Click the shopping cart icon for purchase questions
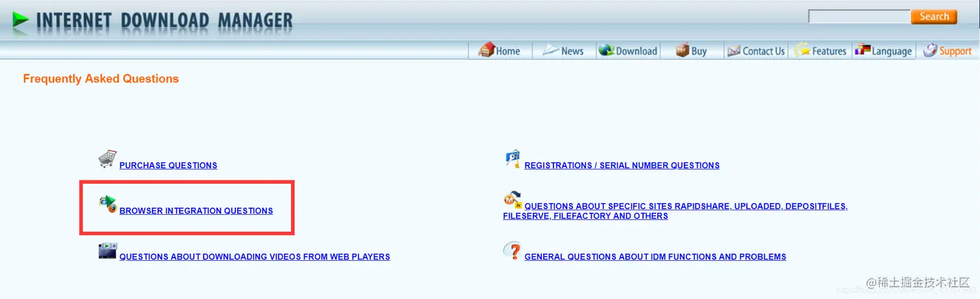Image resolution: width=980 pixels, height=299 pixels. (x=108, y=159)
